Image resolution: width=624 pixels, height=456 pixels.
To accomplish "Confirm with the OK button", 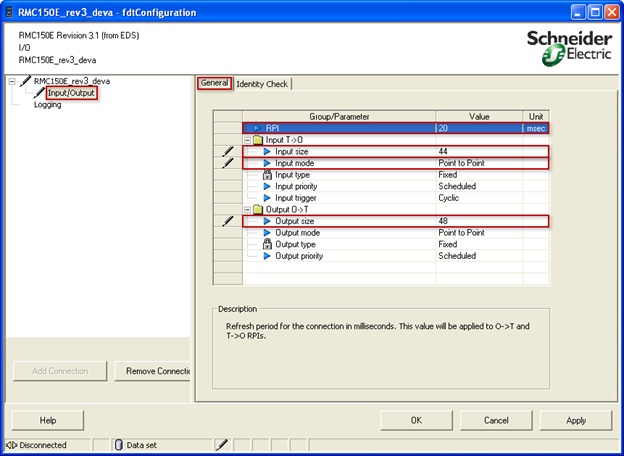I will point(416,421).
